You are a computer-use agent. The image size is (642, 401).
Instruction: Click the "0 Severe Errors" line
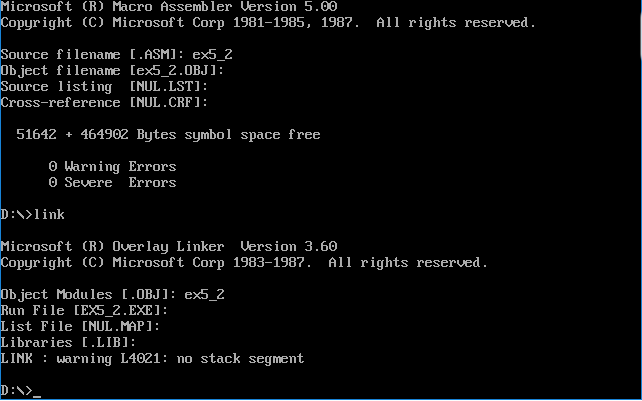point(112,182)
